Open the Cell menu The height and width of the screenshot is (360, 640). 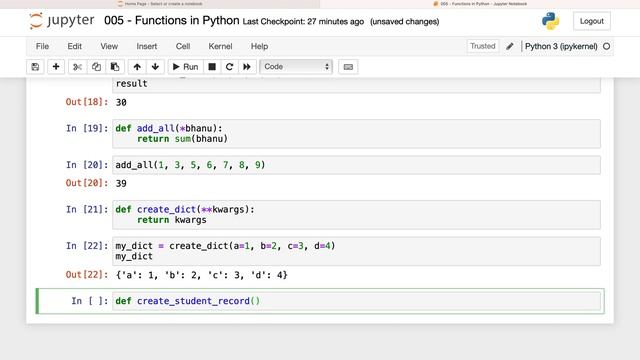point(183,46)
